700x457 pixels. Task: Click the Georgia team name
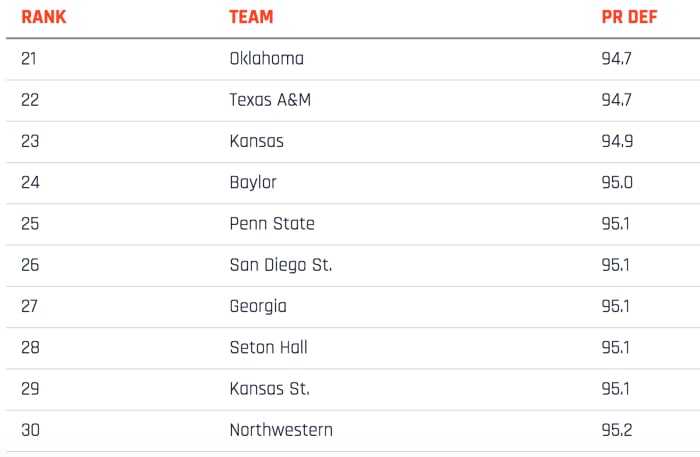tap(258, 306)
